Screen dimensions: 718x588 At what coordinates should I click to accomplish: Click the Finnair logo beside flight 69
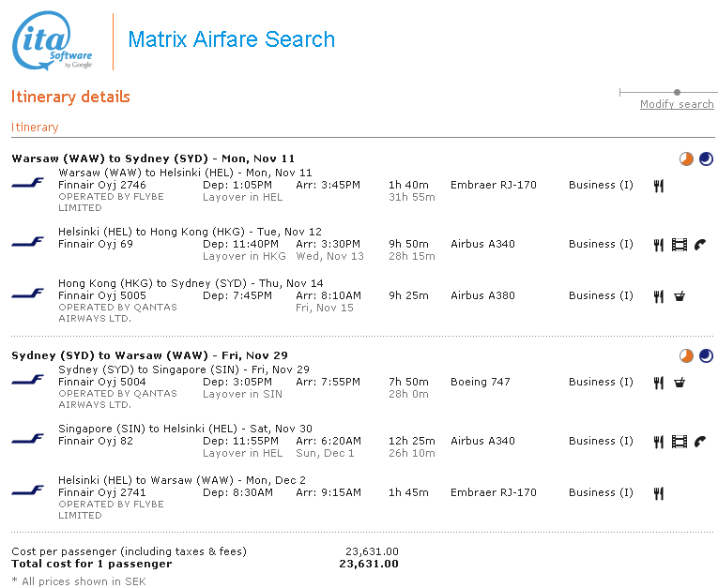(x=27, y=241)
